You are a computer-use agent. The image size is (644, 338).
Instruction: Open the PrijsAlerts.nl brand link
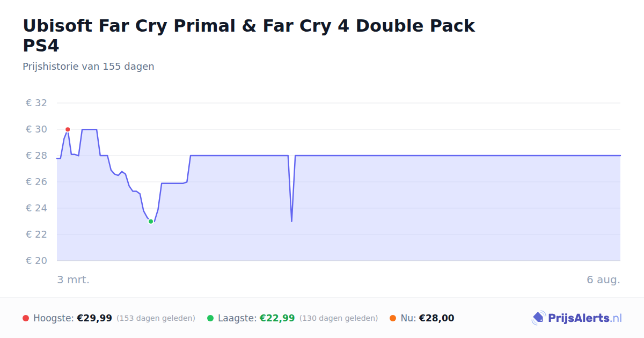tap(576, 318)
